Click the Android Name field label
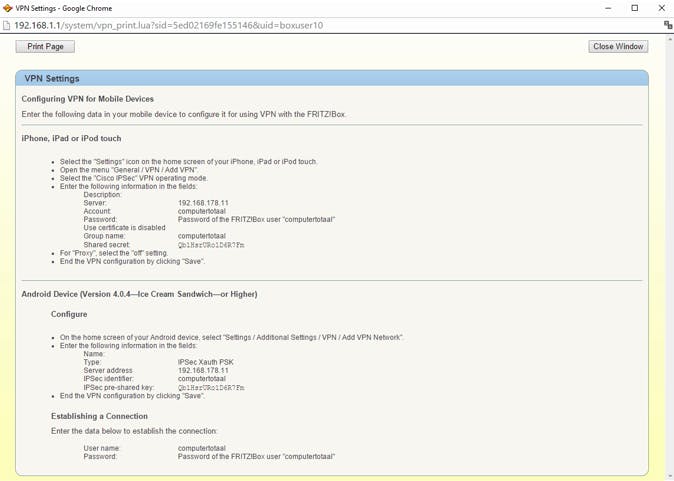This screenshot has width=674, height=481. point(94,354)
